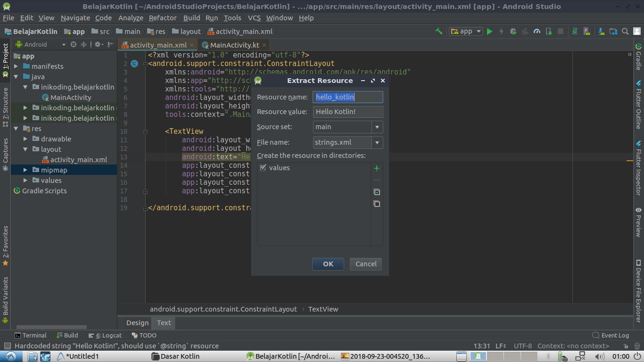
Task: Collapse the res folder
Action: click(16, 129)
